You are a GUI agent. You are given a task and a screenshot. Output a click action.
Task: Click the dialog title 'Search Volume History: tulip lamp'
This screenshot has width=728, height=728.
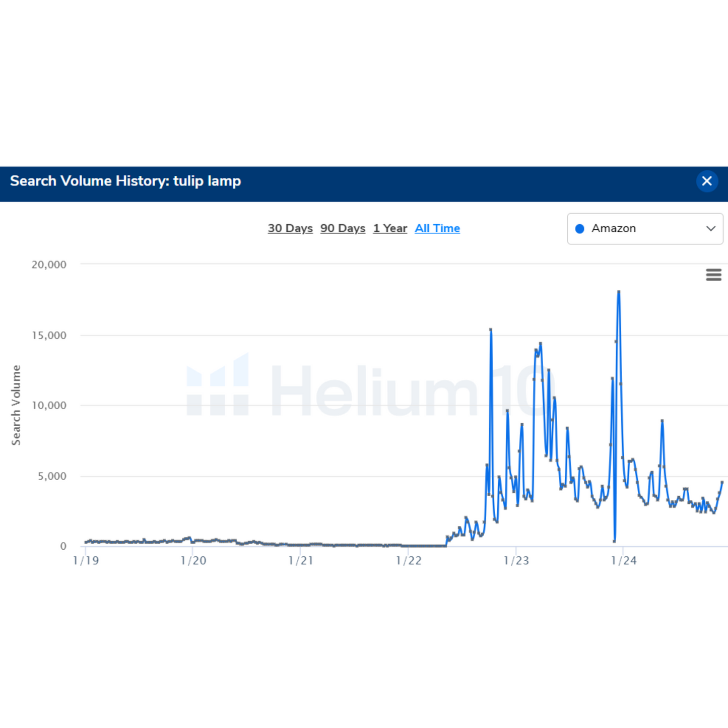coord(125,181)
